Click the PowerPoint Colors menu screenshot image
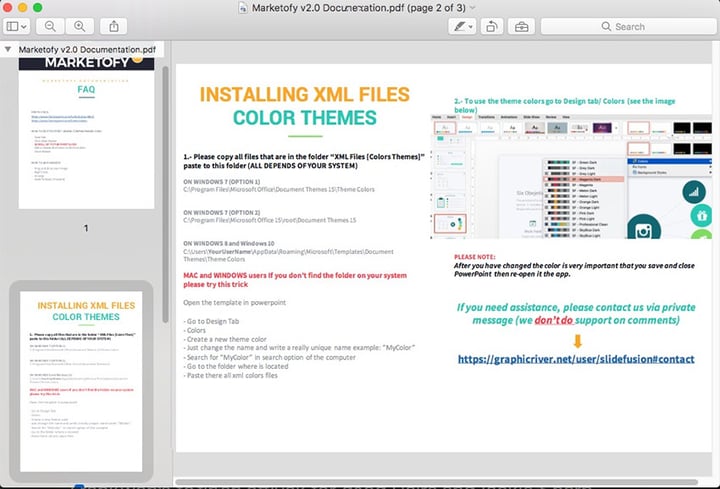720x489 pixels. tap(571, 177)
